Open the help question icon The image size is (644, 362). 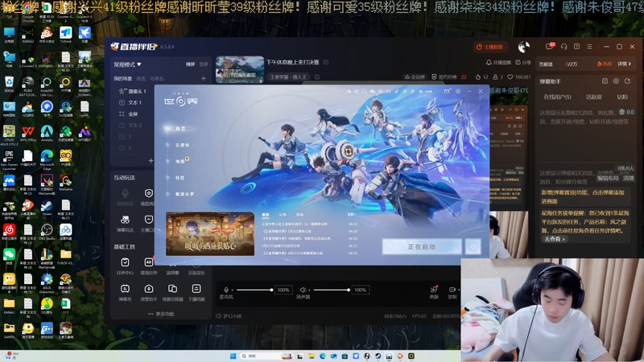click(576, 47)
